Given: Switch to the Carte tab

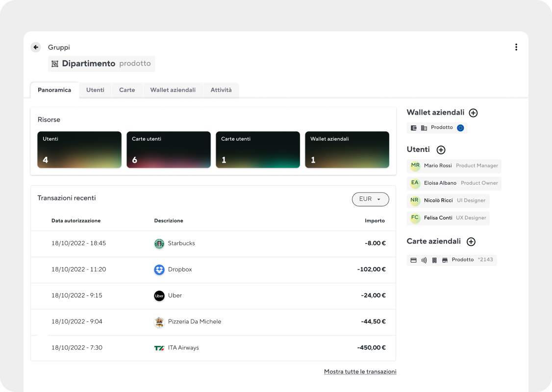Looking at the screenshot, I should tap(127, 90).
